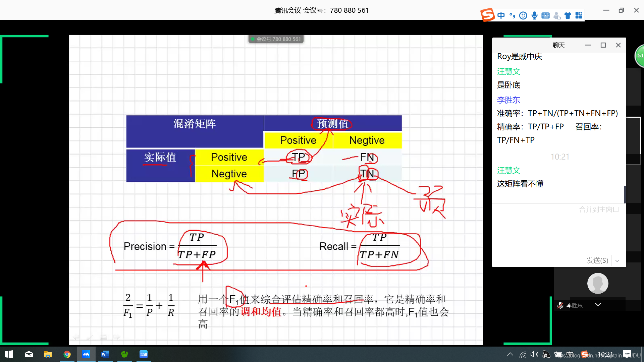Click the green app icon in taskbar
The width and height of the screenshot is (644, 362).
tap(124, 354)
